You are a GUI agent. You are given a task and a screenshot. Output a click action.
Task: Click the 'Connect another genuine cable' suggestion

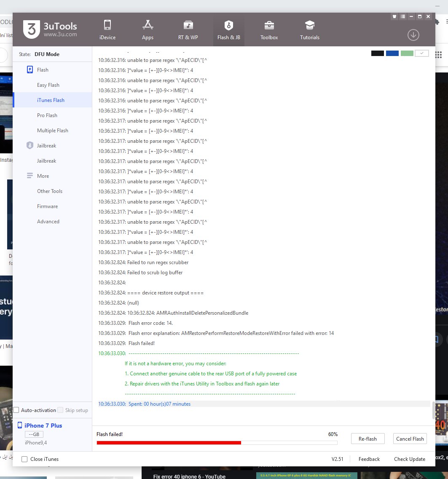[211, 374]
